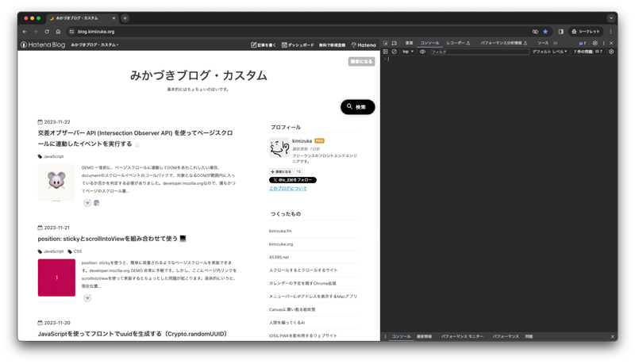Open the side panel icon in Chrome toolbar

[561, 32]
